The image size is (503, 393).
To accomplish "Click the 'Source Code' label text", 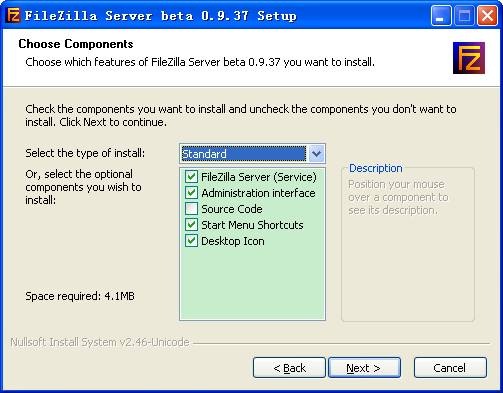I will pos(232,209).
